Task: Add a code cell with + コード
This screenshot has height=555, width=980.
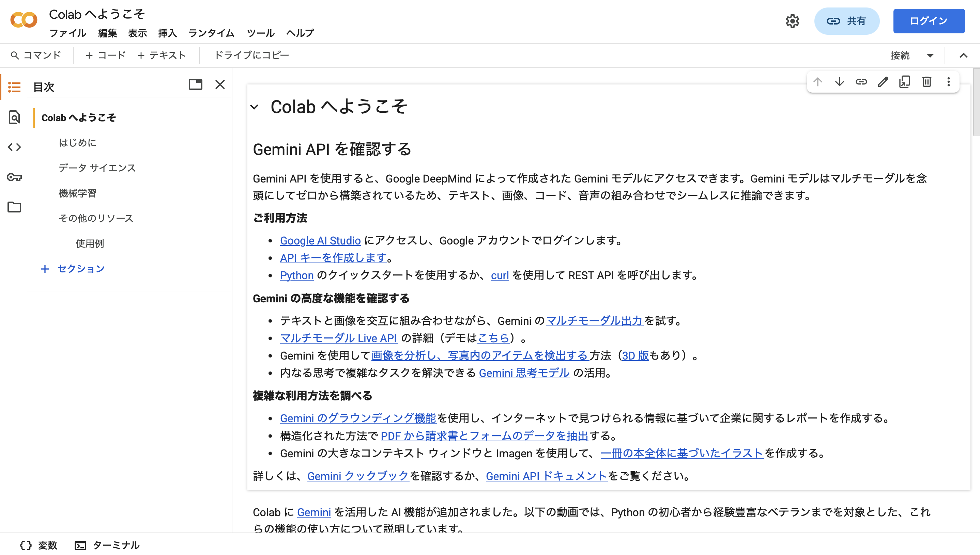Action: tap(105, 55)
